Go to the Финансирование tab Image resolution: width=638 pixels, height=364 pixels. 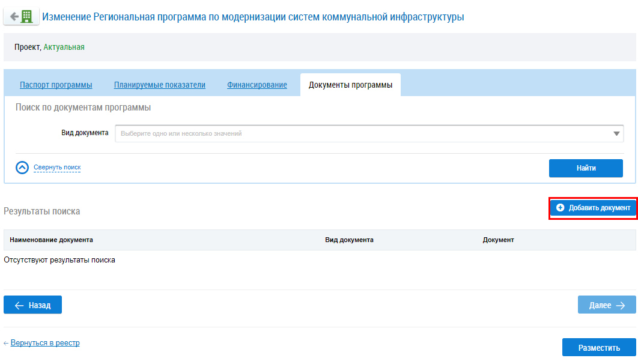(x=257, y=85)
